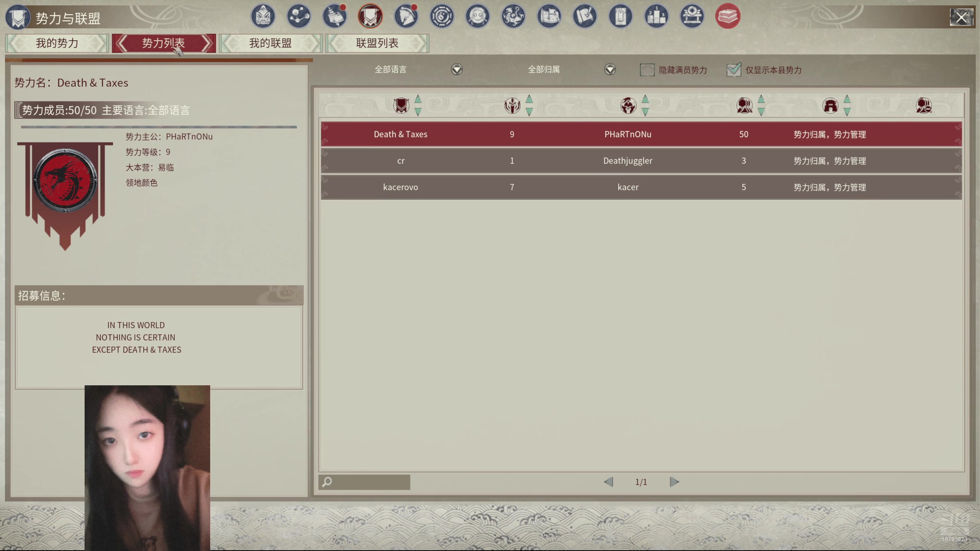This screenshot has height=551, width=980.
Task: Switch to the 联盟列表 tab
Action: click(x=377, y=43)
